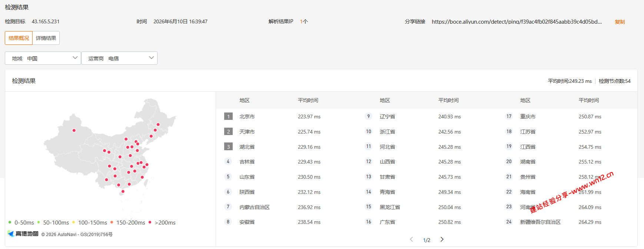644x249 pixels.
Task: Click the 北京市 region cell
Action: click(247, 117)
